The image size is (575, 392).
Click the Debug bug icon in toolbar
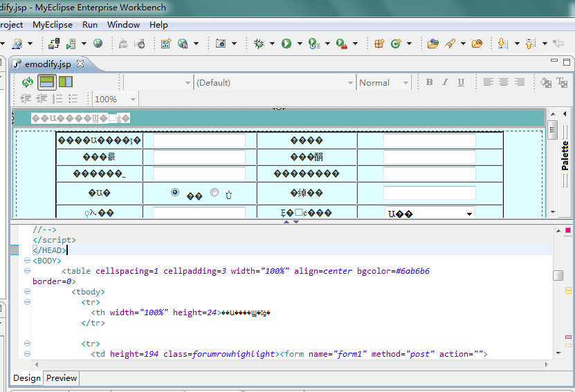point(259,44)
